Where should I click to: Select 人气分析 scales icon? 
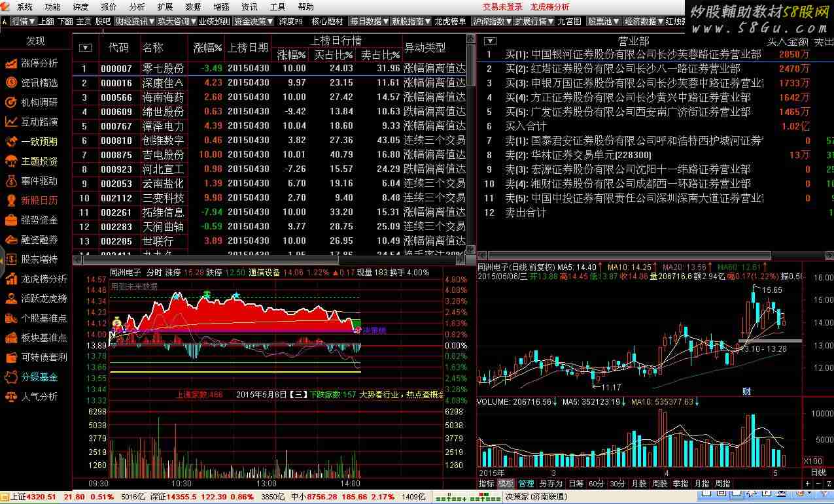[10, 397]
